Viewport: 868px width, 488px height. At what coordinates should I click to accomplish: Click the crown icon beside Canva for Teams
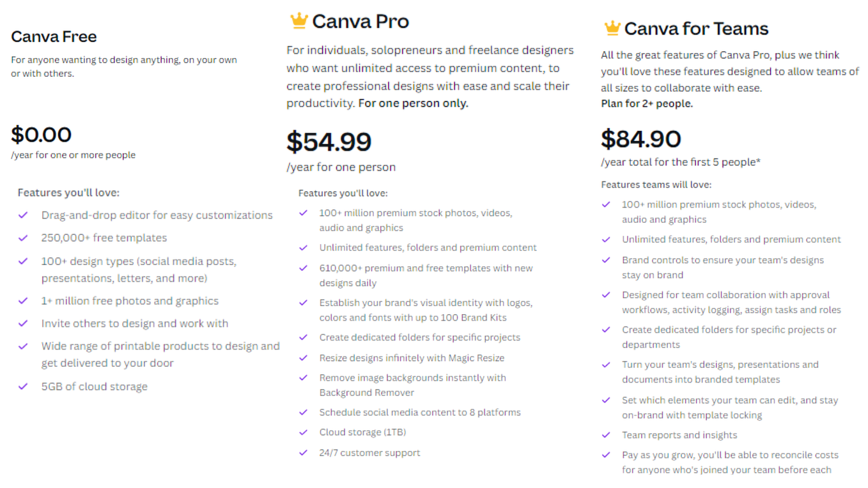612,28
